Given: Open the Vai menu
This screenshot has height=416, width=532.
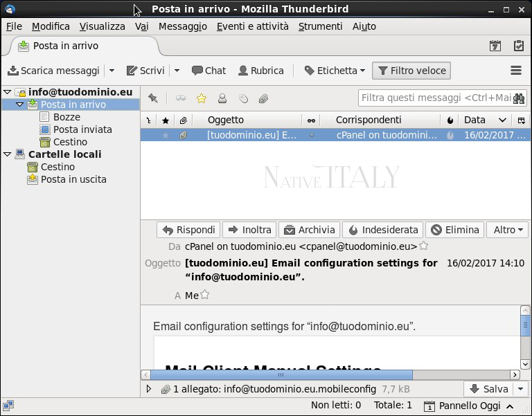Looking at the screenshot, I should click(x=141, y=26).
